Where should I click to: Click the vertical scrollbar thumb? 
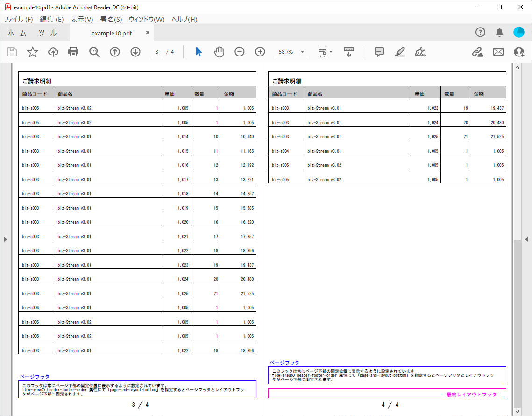517,323
